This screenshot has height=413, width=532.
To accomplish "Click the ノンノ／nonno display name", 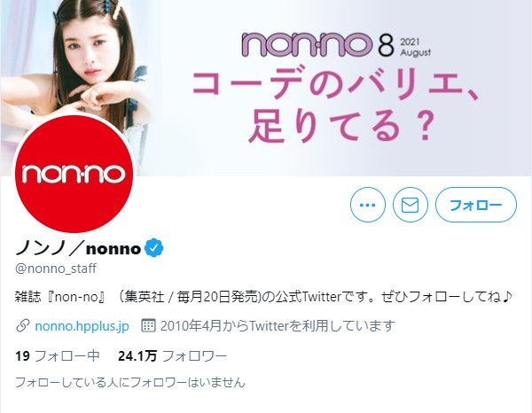I will click(78, 248).
